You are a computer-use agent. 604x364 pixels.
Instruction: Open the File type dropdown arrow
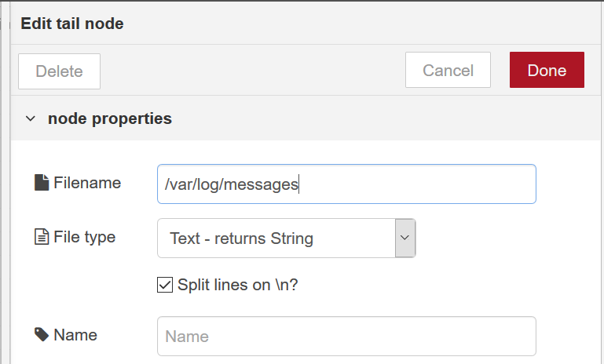pos(404,238)
